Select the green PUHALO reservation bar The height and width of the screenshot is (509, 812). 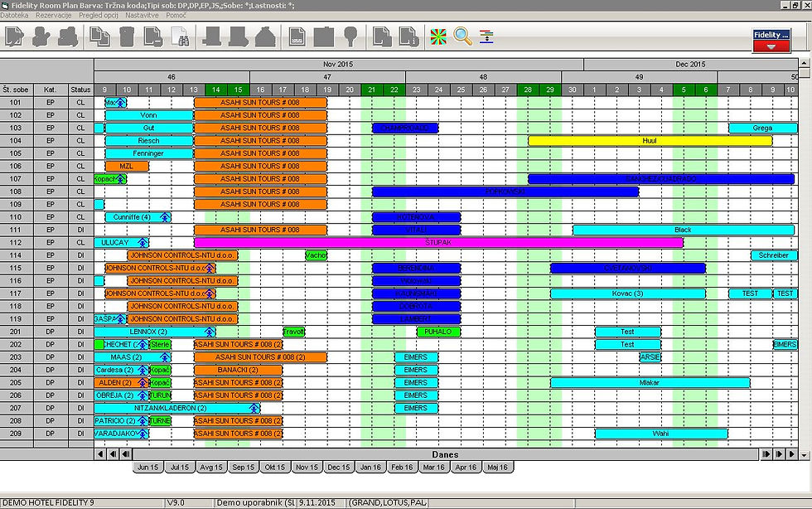[438, 332]
